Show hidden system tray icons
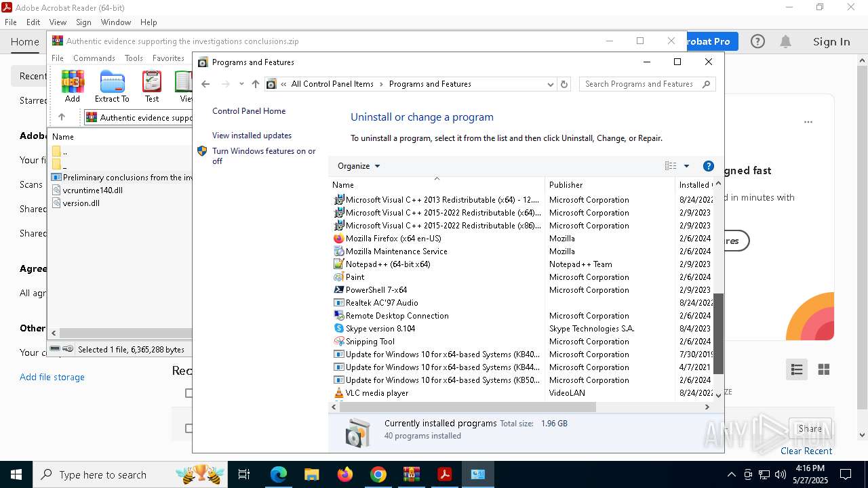Image resolution: width=868 pixels, height=488 pixels. coord(731,474)
